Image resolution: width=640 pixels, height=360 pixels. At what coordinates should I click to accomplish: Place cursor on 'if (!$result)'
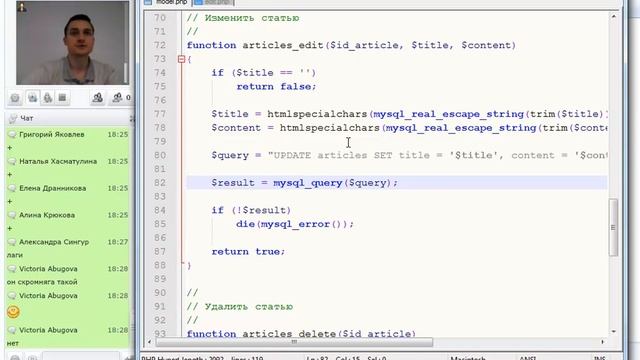[x=251, y=211]
